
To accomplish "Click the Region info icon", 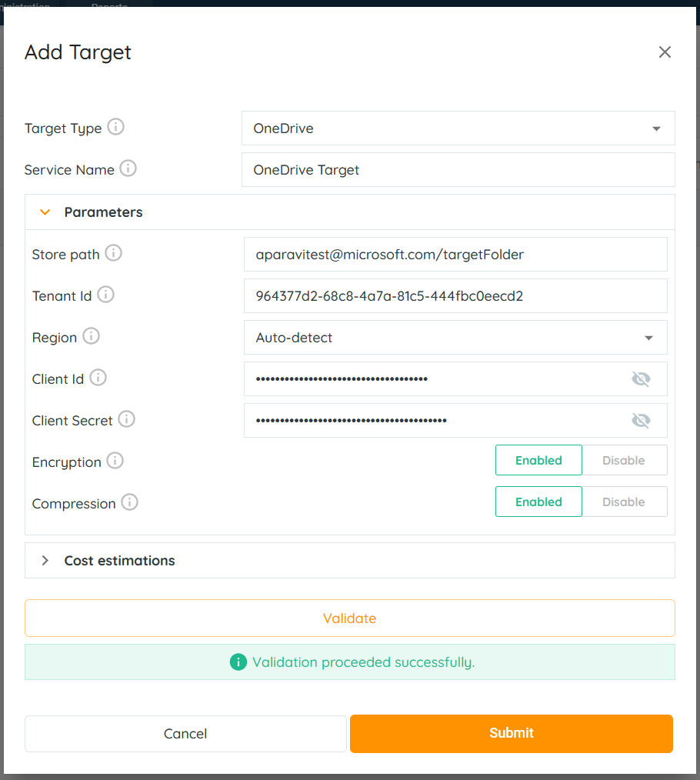I will 91,336.
